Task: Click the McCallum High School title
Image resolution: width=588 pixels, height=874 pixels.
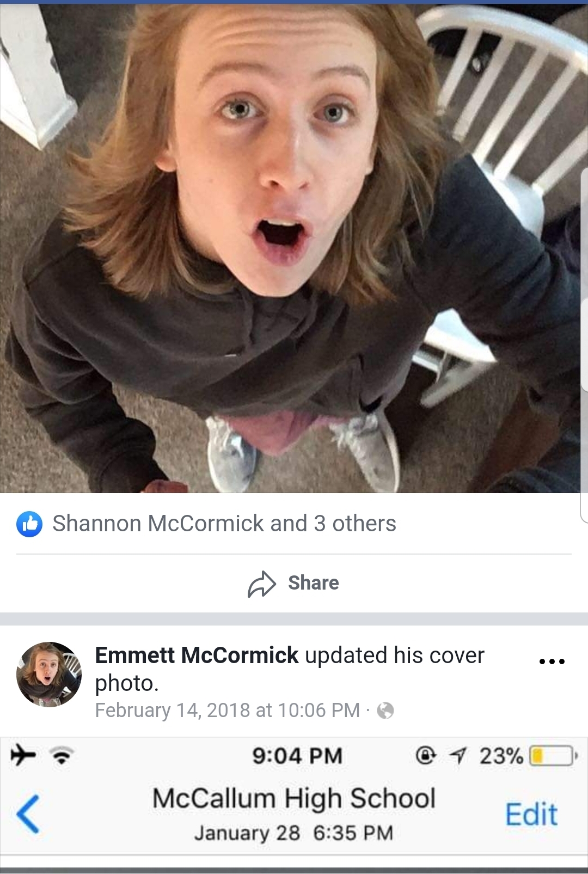Action: pyautogui.click(x=294, y=799)
